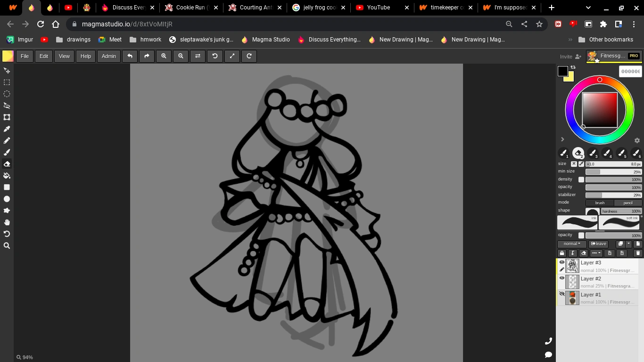Toggle the layer lock icon
This screenshot has width=644, height=362.
tap(562, 253)
